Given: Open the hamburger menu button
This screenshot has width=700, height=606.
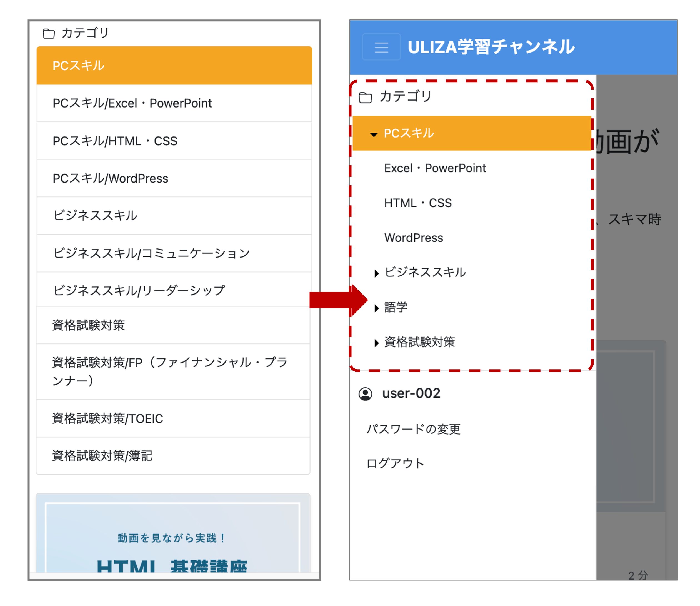Looking at the screenshot, I should pos(381,47).
